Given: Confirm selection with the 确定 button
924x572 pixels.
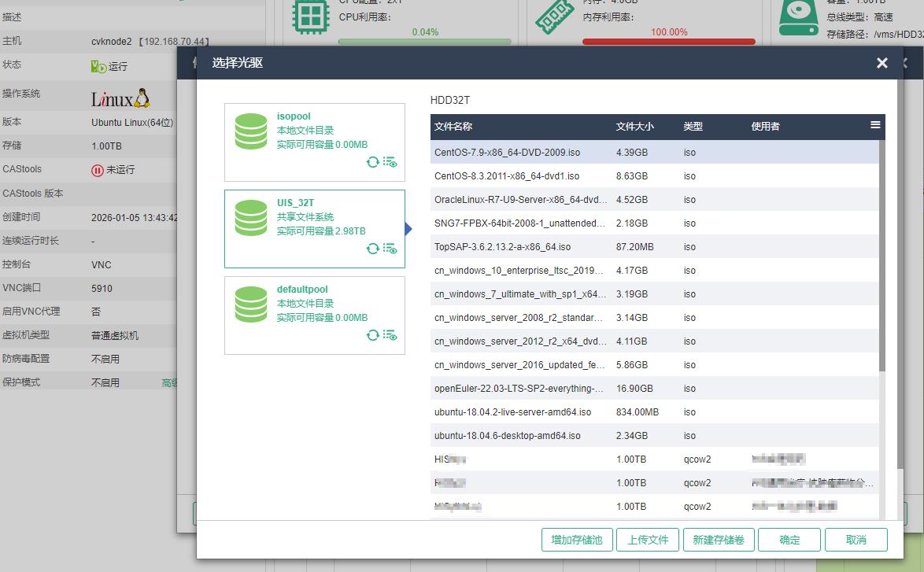Looking at the screenshot, I should point(789,540).
